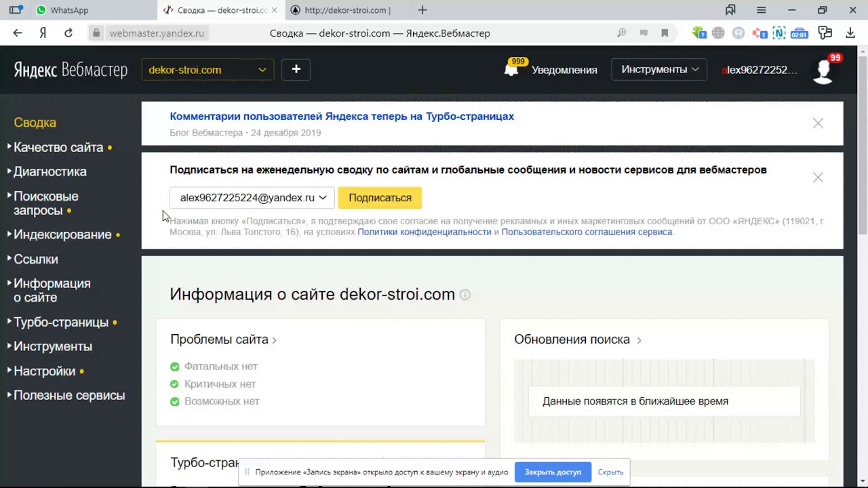The height and width of the screenshot is (488, 868).
Task: Click the notifications bell icon
Action: (512, 69)
